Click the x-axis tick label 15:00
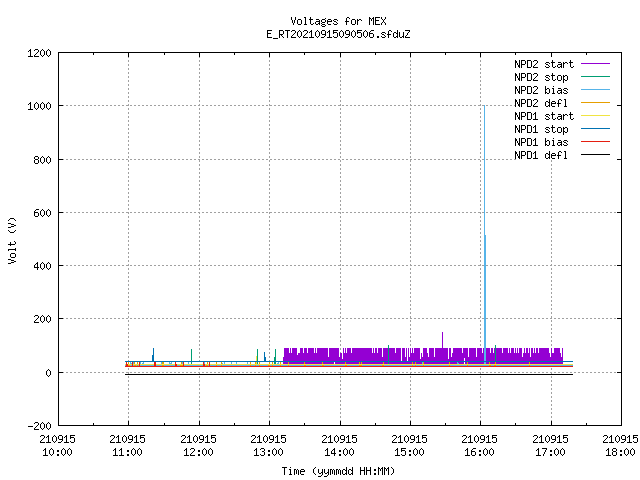Image resolution: width=640 pixels, height=480 pixels. click(409, 452)
